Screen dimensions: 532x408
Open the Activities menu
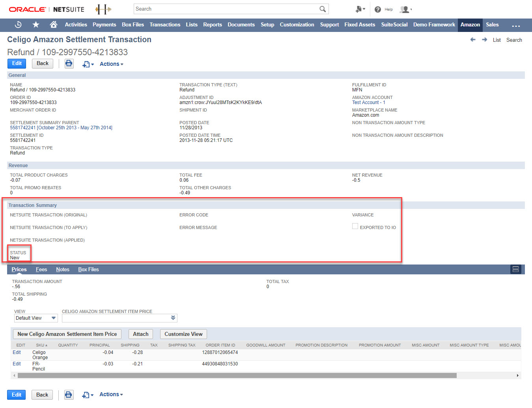coord(76,25)
